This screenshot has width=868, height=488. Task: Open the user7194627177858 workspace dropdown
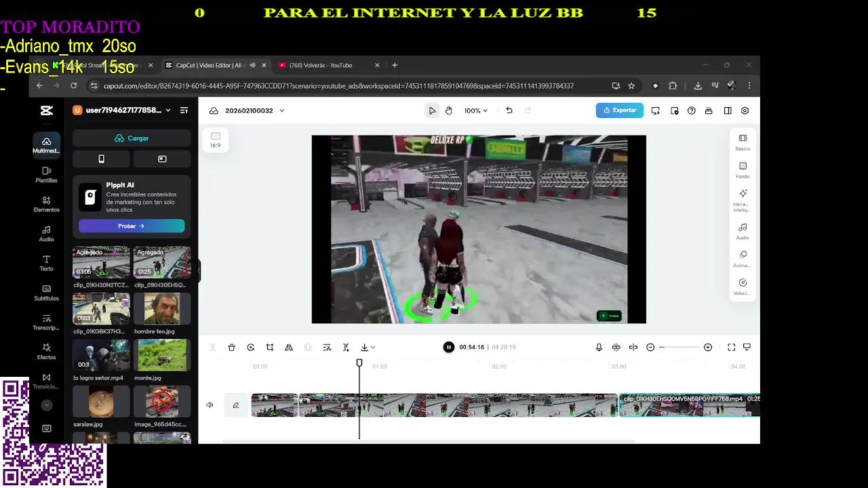click(x=122, y=110)
